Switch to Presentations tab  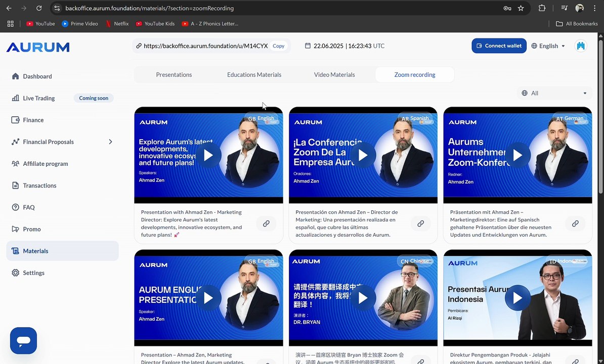click(174, 75)
